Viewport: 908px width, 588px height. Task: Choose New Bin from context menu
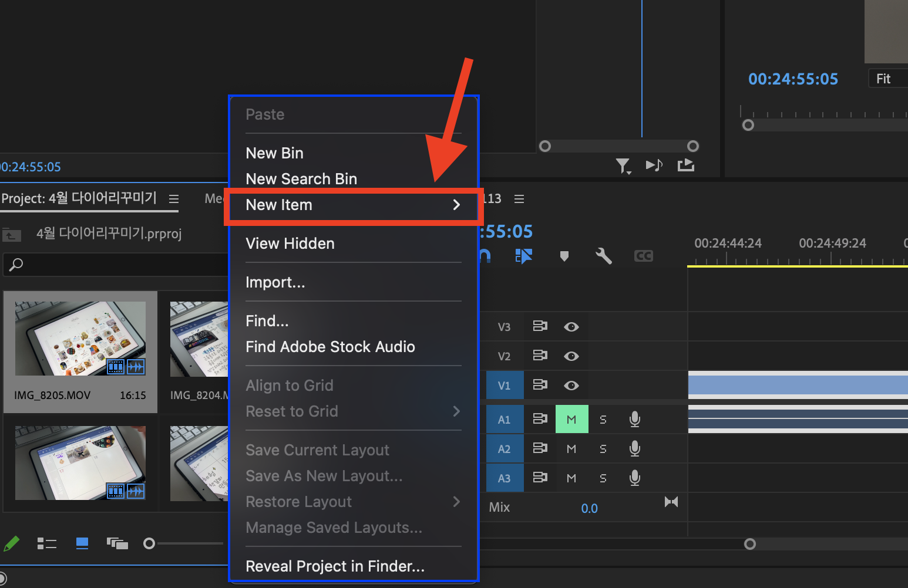coord(274,153)
